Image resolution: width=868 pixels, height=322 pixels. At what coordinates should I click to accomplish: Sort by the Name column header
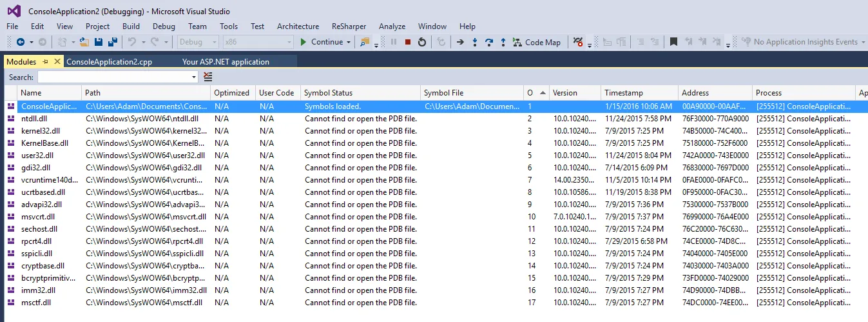tap(50, 93)
